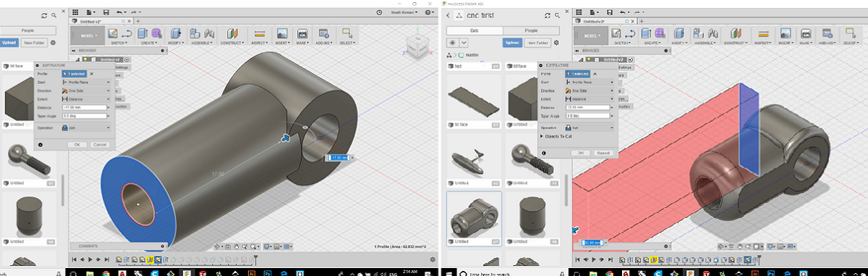Open Extent Distance dropdown in left dialog
The height and width of the screenshot is (276, 868).
point(87,99)
